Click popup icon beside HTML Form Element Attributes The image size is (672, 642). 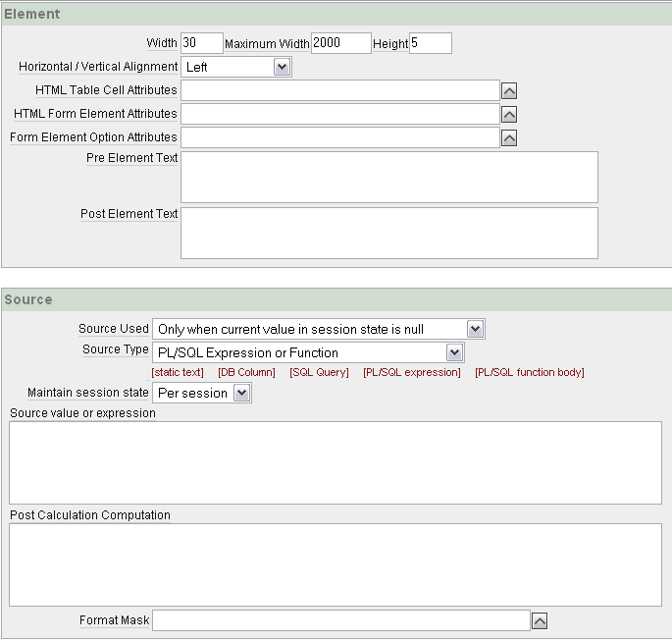pyautogui.click(x=509, y=115)
